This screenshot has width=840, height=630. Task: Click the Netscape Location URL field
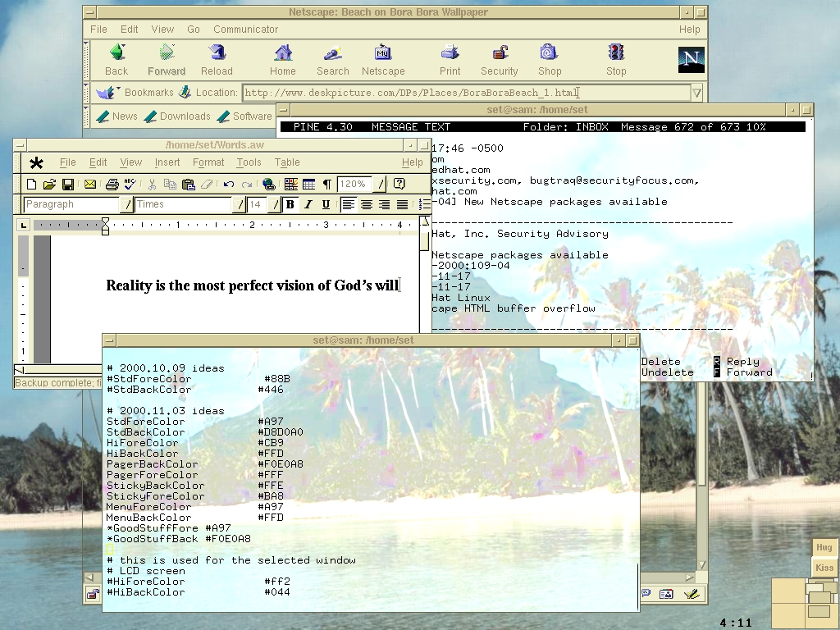(x=467, y=93)
